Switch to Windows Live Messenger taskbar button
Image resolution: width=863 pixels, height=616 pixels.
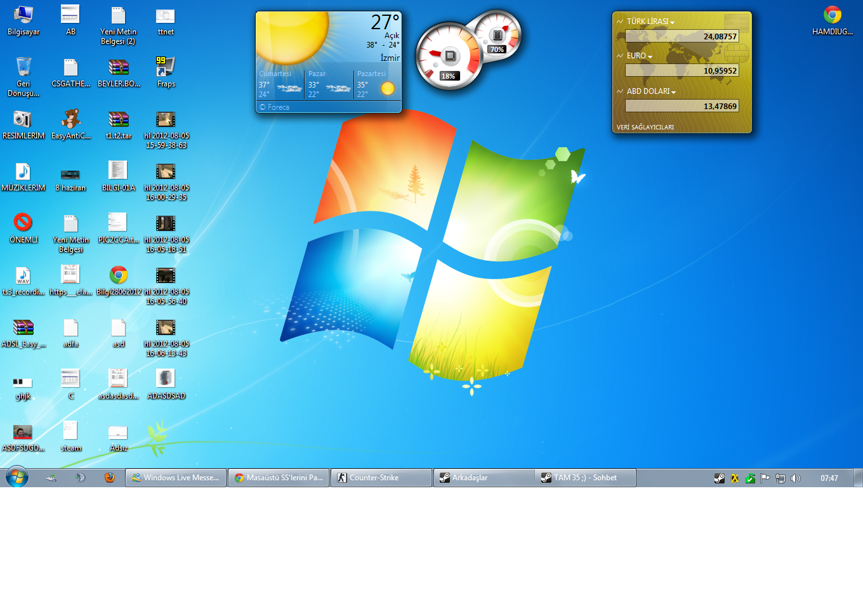pos(176,478)
